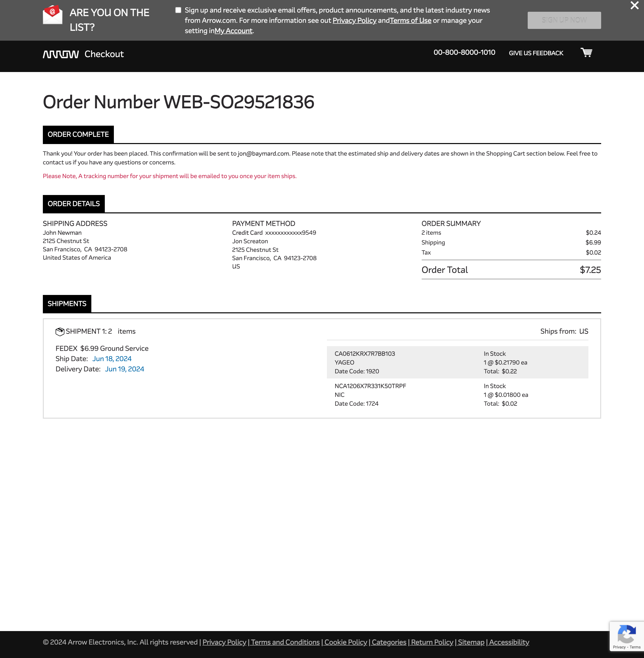
Task: Open the Cookie Policy footer link
Action: (345, 642)
